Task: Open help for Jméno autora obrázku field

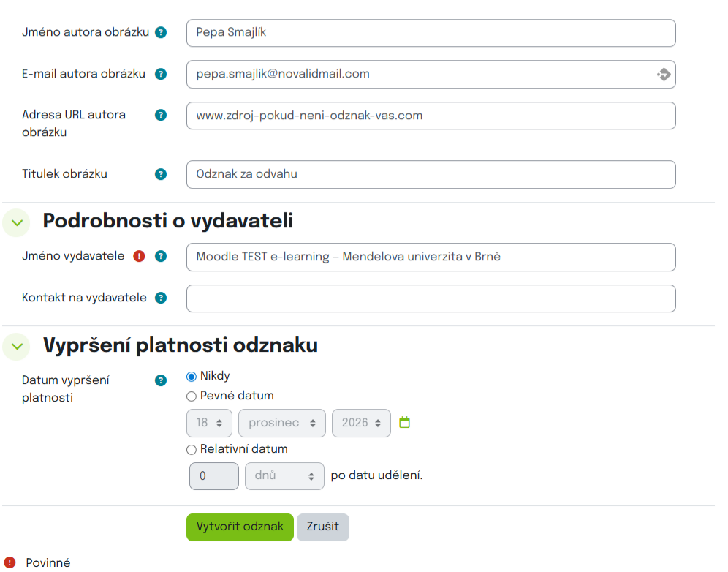Action: (x=160, y=32)
